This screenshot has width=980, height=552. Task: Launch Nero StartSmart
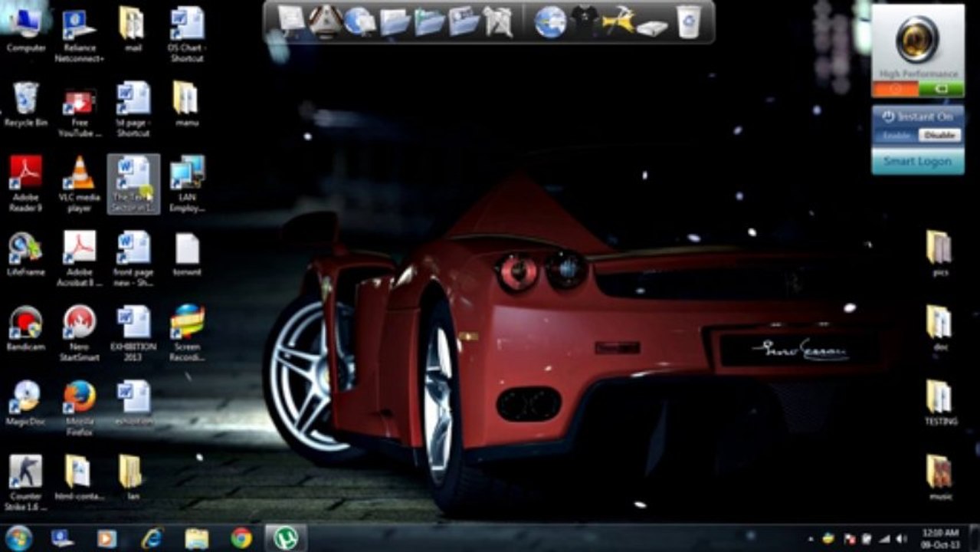(80, 333)
